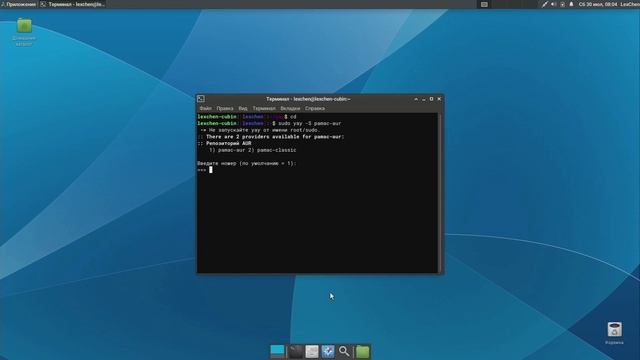The image size is (640, 360).
Task: Open the LexChen user menu
Action: (630, 4)
